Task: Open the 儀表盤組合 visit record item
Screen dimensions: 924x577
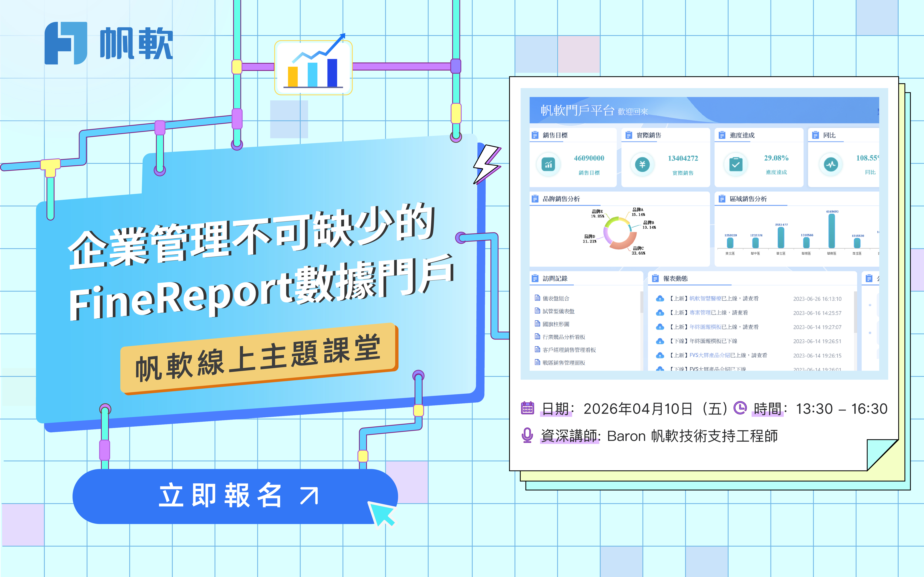Action: tap(556, 298)
